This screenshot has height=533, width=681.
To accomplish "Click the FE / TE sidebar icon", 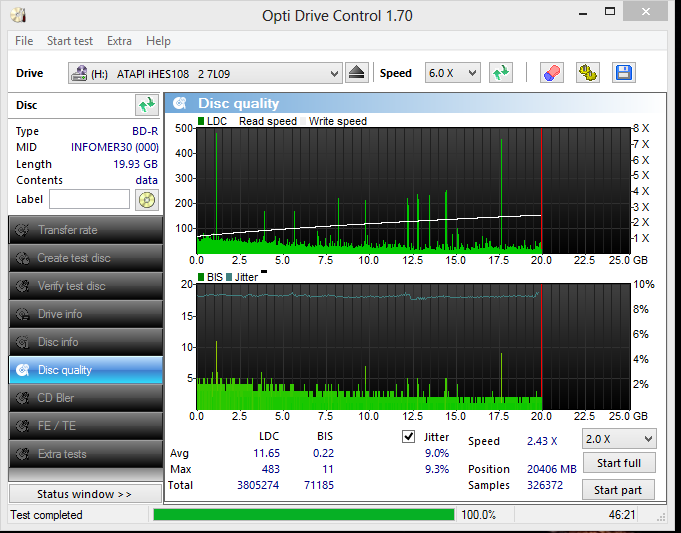I will [x=22, y=426].
